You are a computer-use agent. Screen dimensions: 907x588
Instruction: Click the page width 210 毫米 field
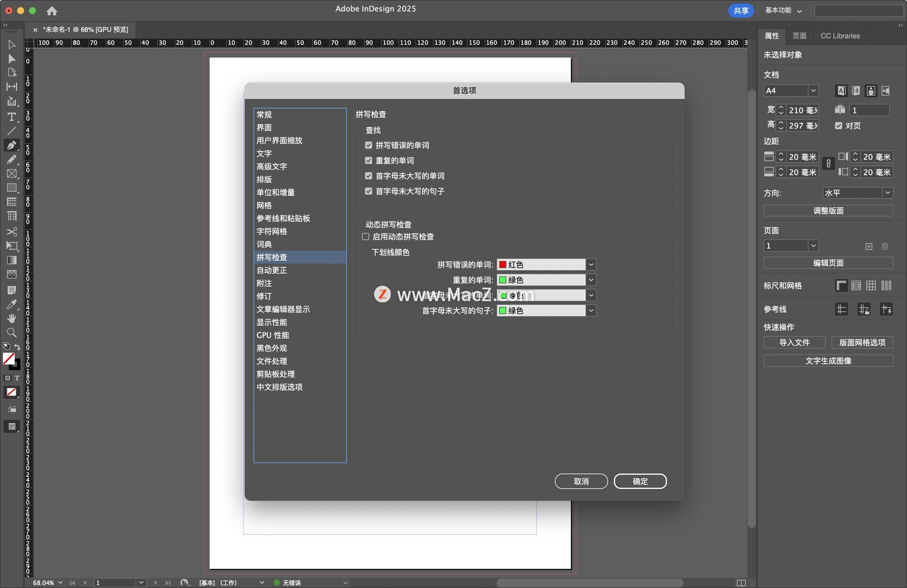[802, 110]
